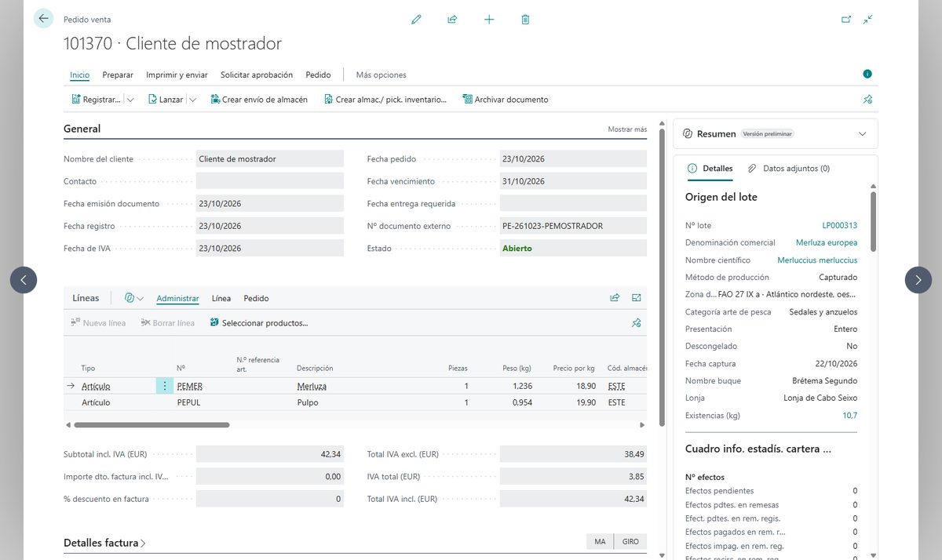The width and height of the screenshot is (942, 560).
Task: Open lot link LP000313
Action: 840,225
